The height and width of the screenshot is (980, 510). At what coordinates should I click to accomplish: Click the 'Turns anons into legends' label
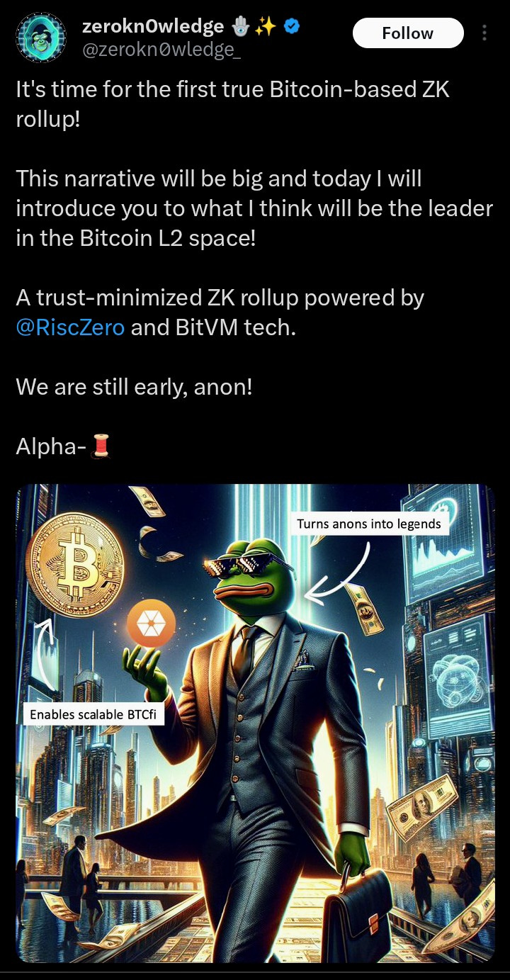pos(369,524)
